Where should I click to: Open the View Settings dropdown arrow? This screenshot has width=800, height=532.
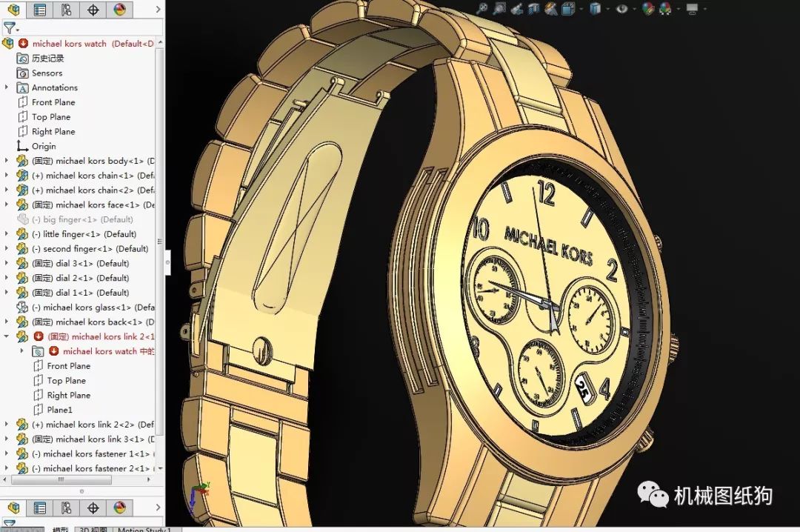pos(705,9)
